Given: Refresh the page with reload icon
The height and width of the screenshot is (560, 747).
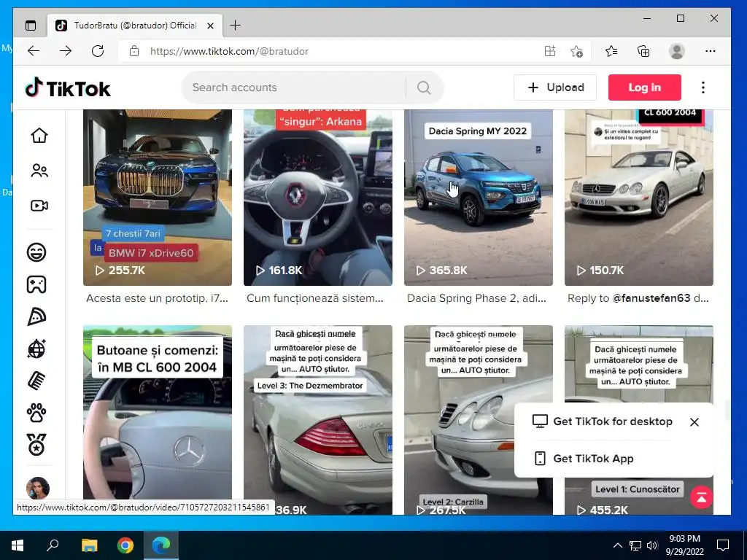Looking at the screenshot, I should [98, 51].
